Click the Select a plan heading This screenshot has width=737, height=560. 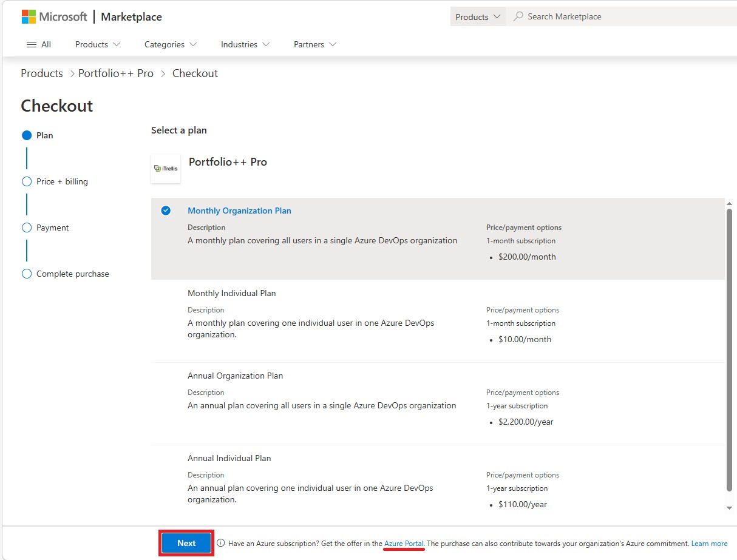(179, 130)
